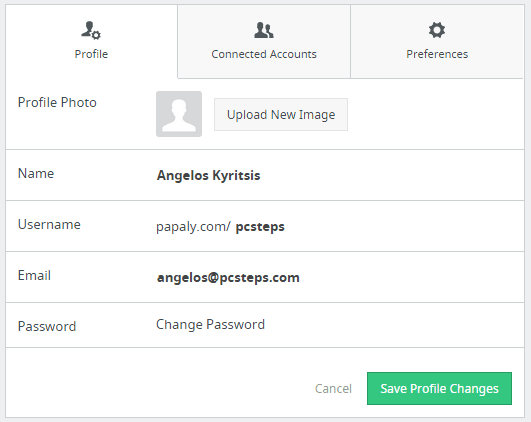Click the Name row label
The height and width of the screenshot is (422, 531).
36,173
